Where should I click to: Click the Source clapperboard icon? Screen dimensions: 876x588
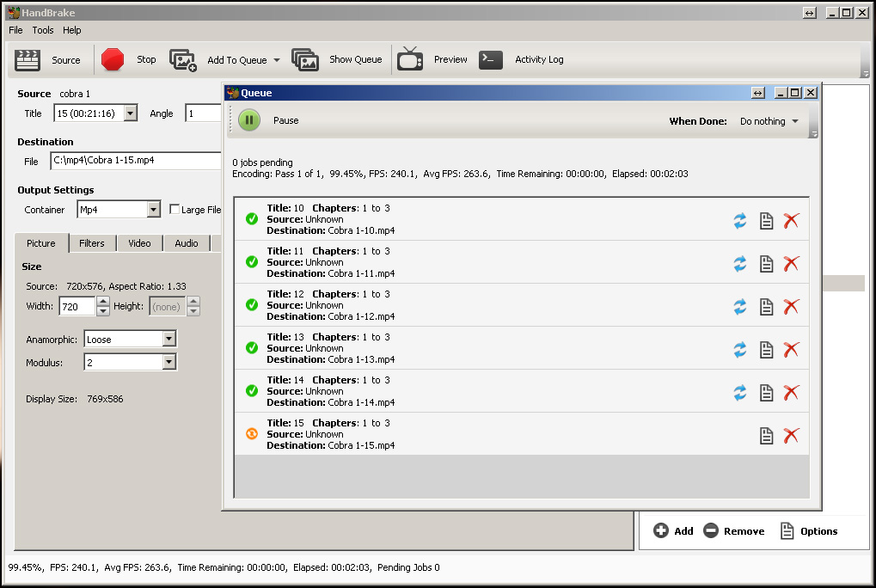[x=27, y=60]
